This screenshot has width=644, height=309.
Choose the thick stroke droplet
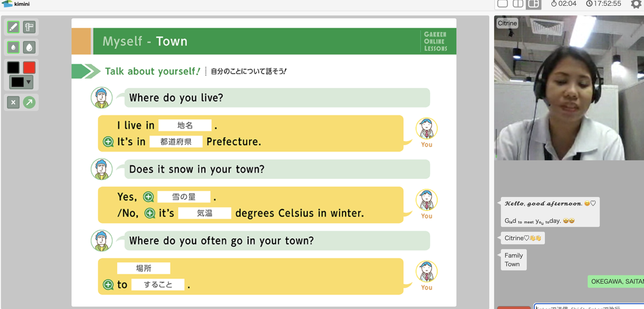[29, 47]
